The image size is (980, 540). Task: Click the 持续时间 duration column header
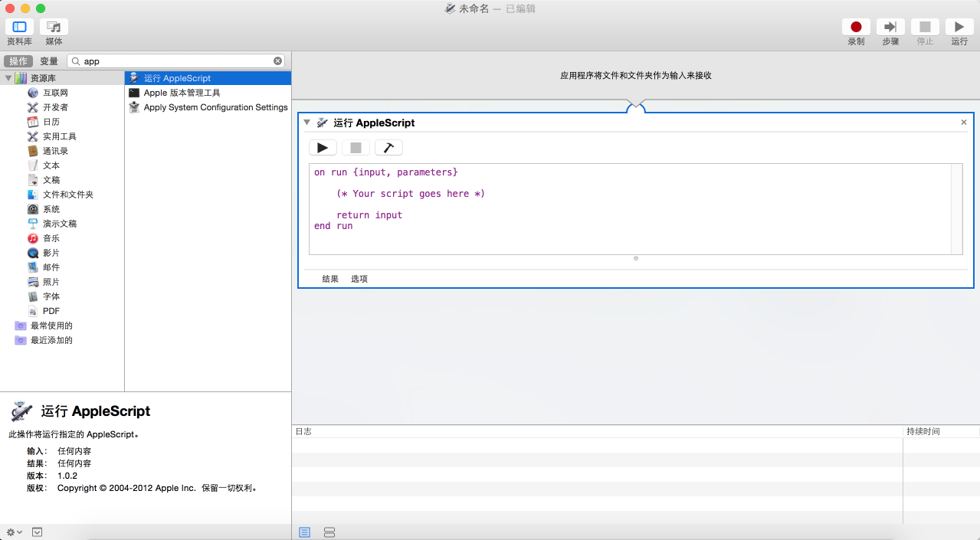(x=941, y=431)
